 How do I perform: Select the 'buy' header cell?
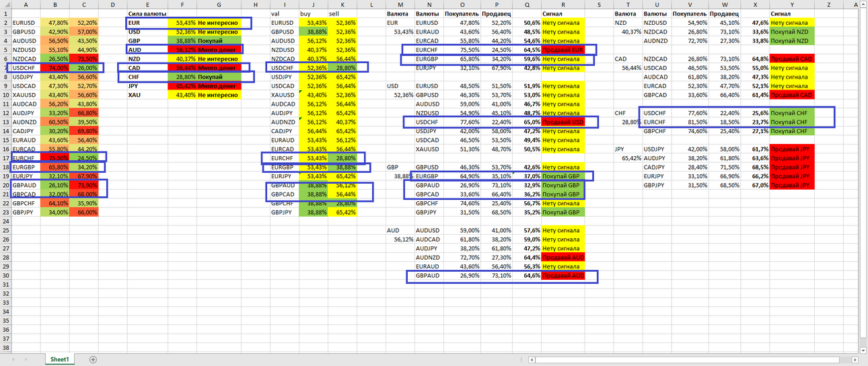click(312, 13)
